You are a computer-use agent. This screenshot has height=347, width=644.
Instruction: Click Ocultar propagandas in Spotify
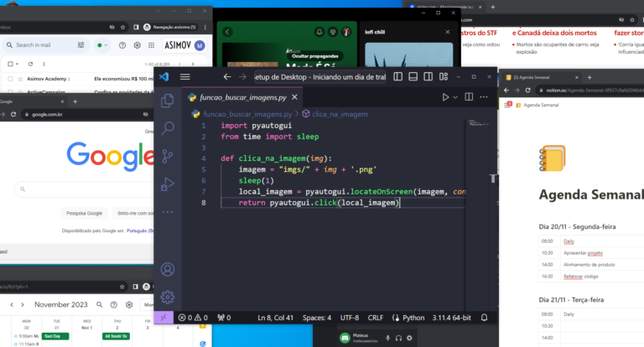[315, 56]
